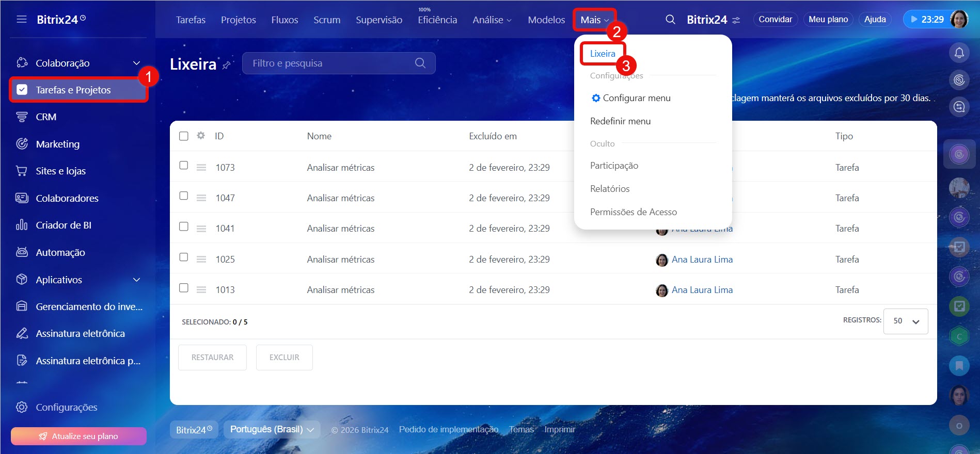Open the Registros 50 dropdown

click(x=906, y=321)
